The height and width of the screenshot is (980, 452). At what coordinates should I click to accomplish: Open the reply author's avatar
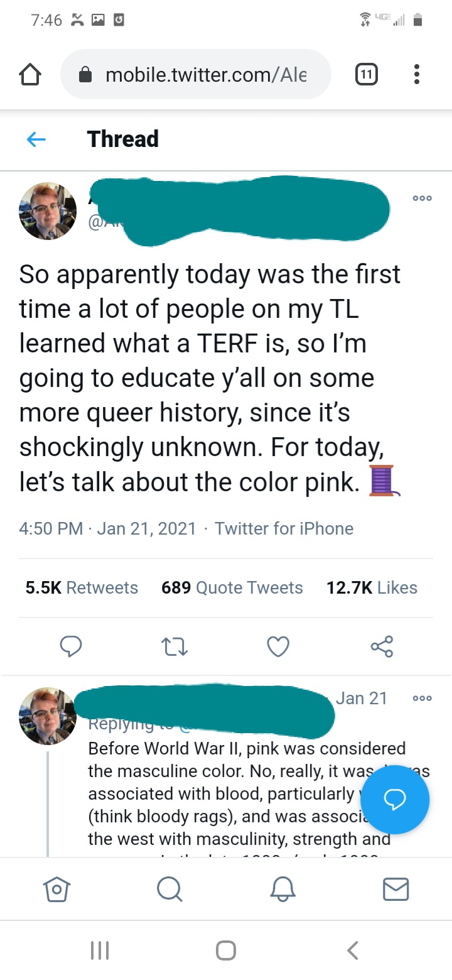pyautogui.click(x=48, y=716)
